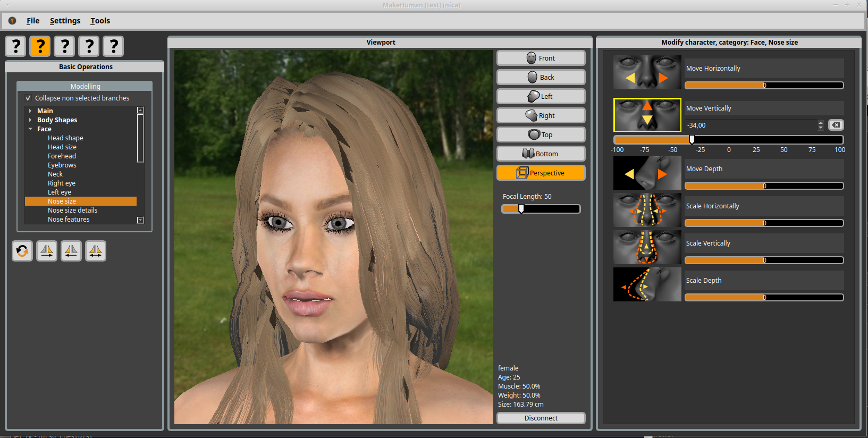Viewport: 868px width, 438px height.
Task: Click the reset character refresh icon
Action: (22, 251)
